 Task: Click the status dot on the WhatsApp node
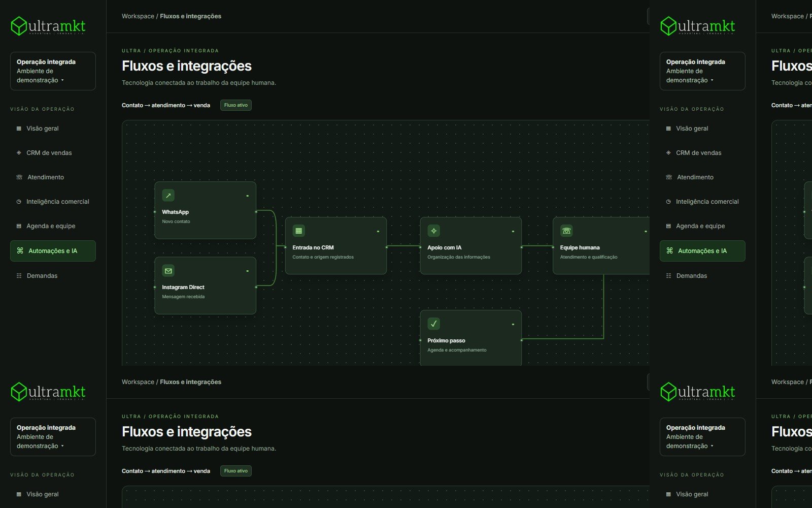point(247,196)
